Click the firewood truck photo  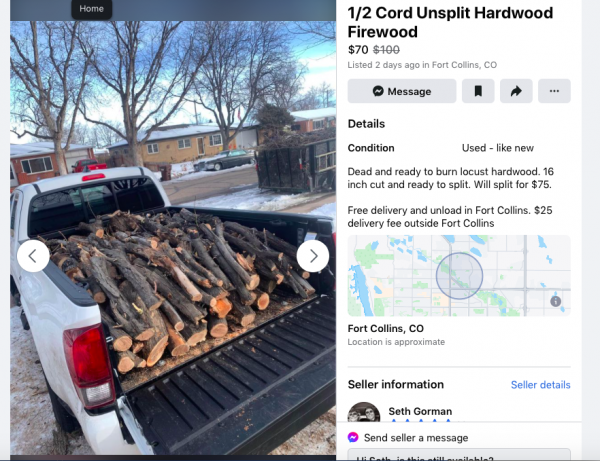pyautogui.click(x=173, y=238)
